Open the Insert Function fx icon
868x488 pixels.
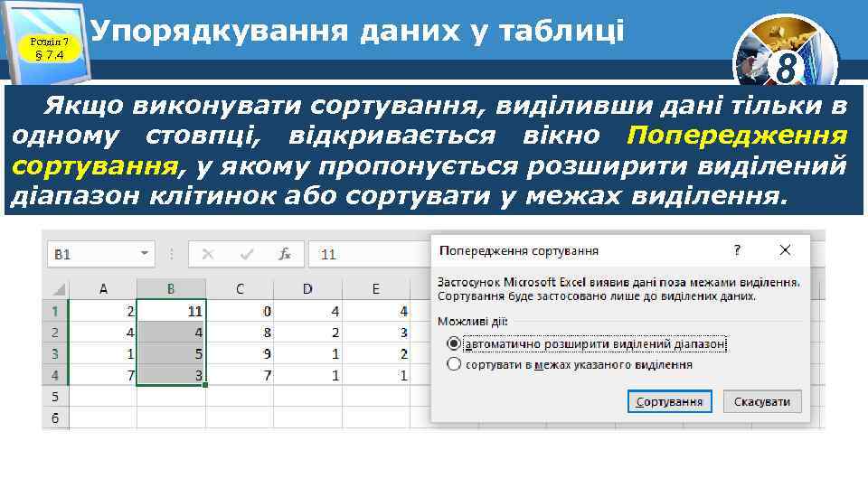[x=285, y=255]
